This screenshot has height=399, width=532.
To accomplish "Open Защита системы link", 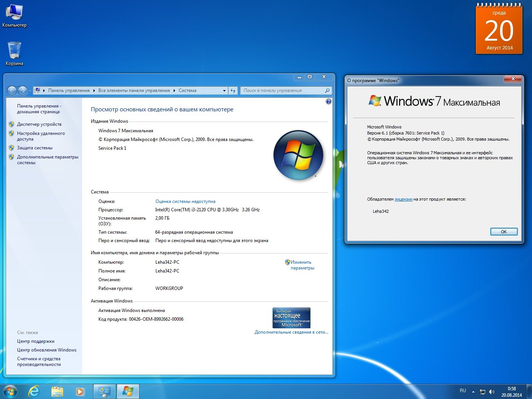I will (35, 148).
